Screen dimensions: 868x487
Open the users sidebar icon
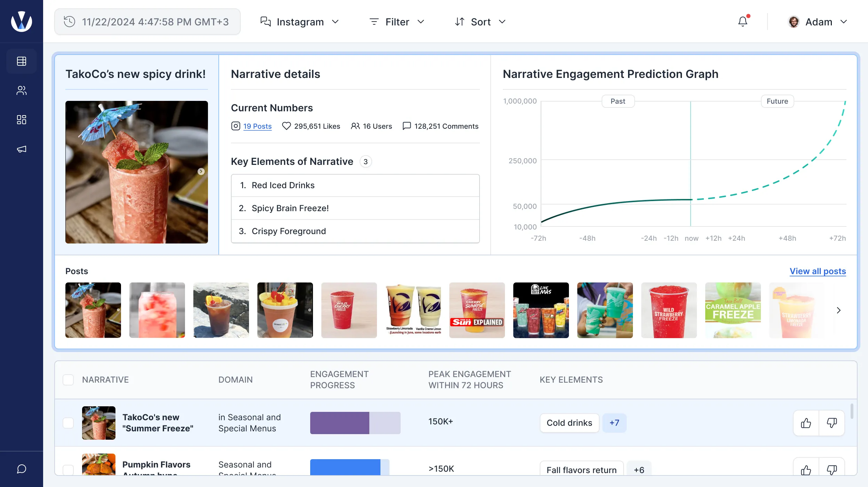point(22,90)
